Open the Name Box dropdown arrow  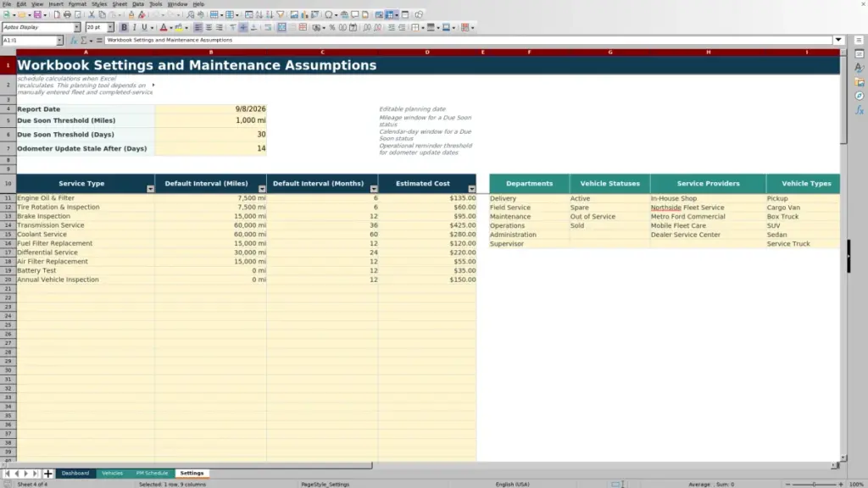[x=59, y=41]
